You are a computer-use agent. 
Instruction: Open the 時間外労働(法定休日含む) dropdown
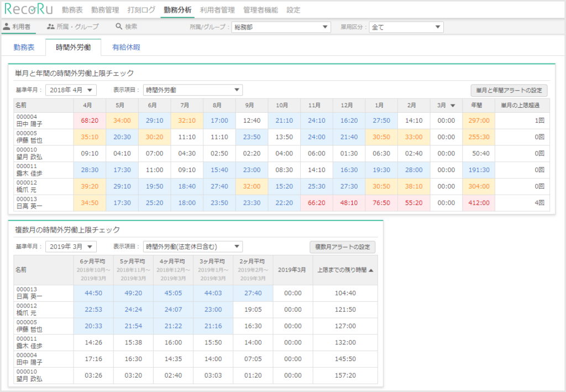[x=192, y=247]
